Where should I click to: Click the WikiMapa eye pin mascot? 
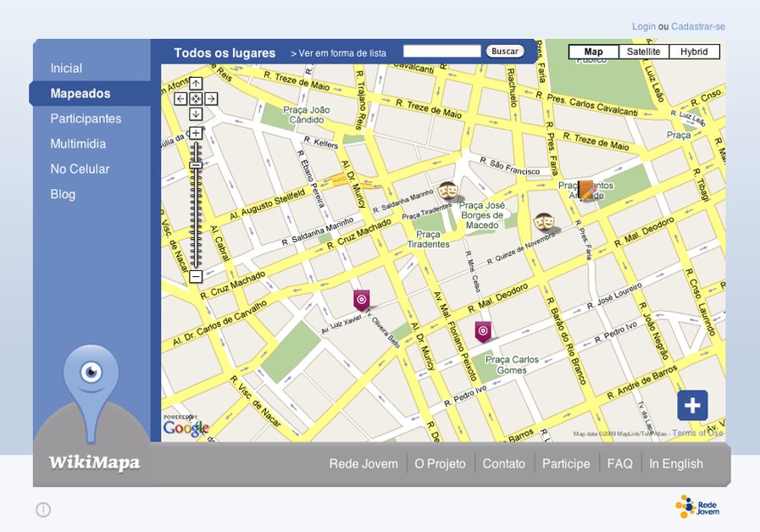tap(92, 392)
